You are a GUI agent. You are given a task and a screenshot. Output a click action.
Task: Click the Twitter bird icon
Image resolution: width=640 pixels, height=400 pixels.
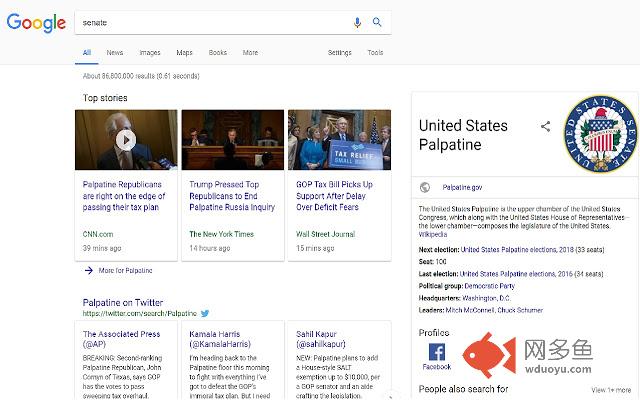pyautogui.click(x=205, y=313)
